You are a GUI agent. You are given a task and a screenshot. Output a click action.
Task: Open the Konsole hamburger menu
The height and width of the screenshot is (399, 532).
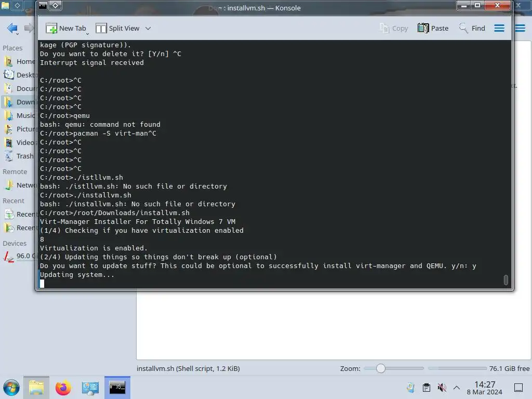(499, 28)
